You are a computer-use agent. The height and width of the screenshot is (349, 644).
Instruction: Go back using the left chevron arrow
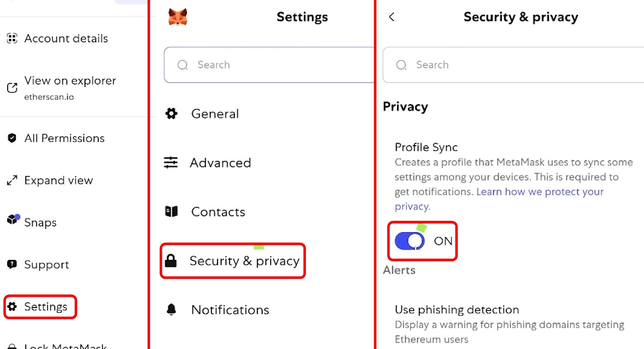392,17
